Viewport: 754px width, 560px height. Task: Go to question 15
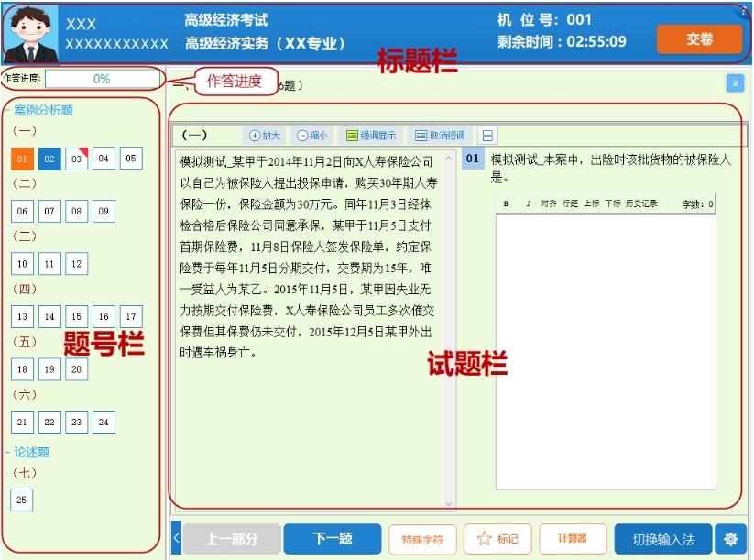tap(76, 316)
